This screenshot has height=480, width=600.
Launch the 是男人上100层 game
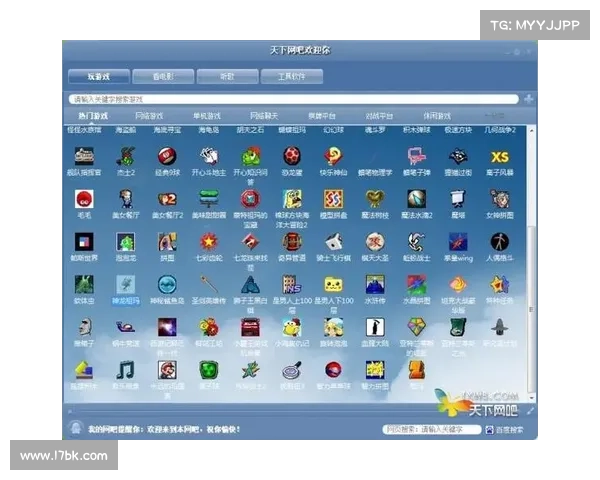pos(292,285)
